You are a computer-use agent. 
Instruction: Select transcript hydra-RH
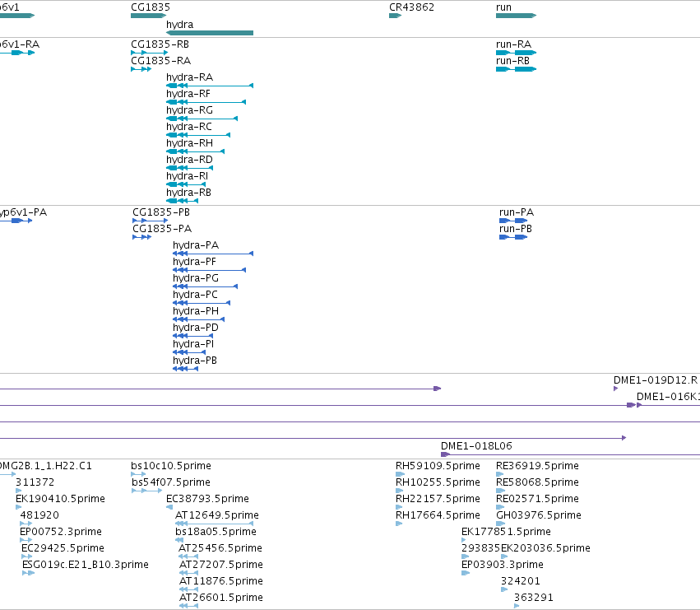189,143
